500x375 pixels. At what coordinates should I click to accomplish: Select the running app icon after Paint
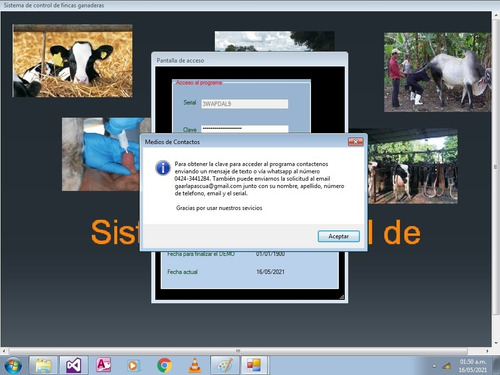pos(254,365)
